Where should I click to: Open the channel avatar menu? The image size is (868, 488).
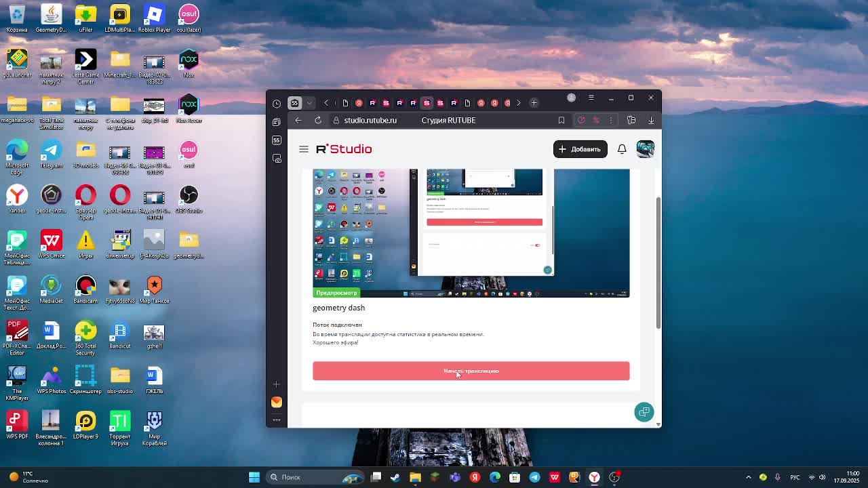tap(646, 149)
